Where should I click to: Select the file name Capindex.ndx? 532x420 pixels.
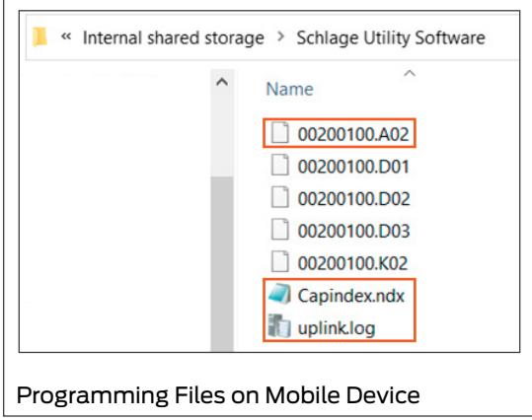(x=350, y=296)
